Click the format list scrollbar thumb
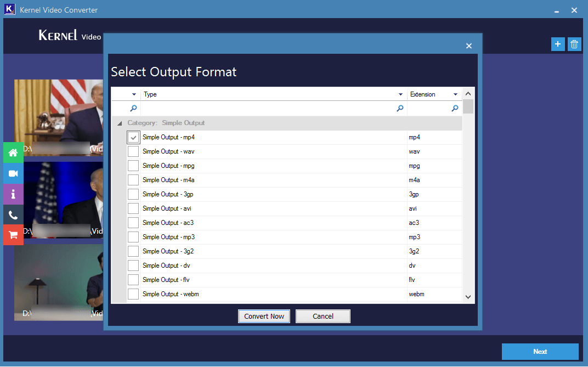This screenshot has width=588, height=367. click(468, 106)
